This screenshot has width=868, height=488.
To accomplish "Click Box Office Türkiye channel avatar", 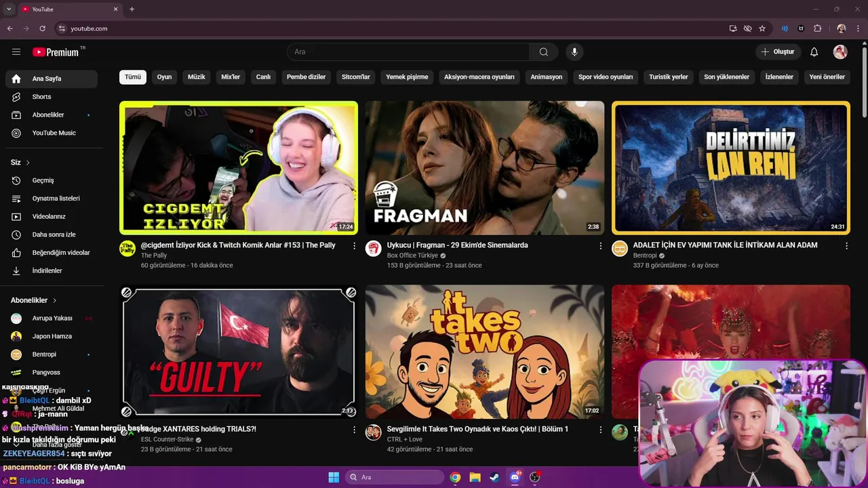I will 374,248.
